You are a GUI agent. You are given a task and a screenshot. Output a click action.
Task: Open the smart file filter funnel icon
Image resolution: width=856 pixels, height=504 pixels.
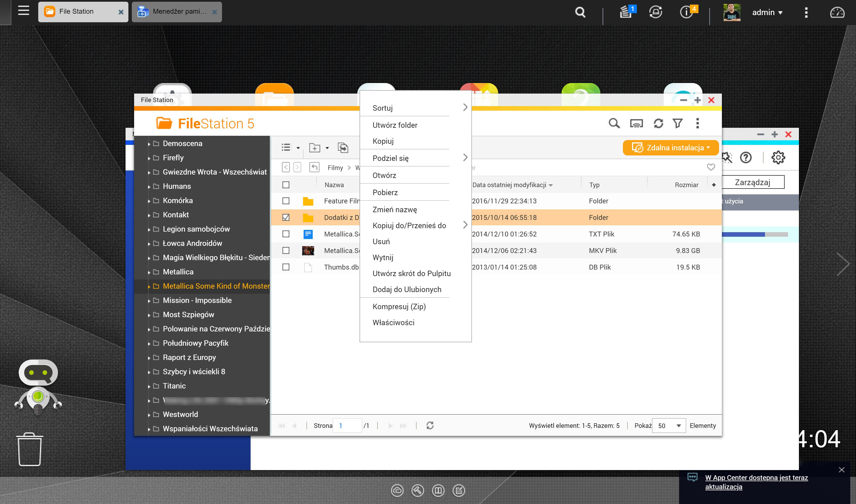(x=678, y=123)
